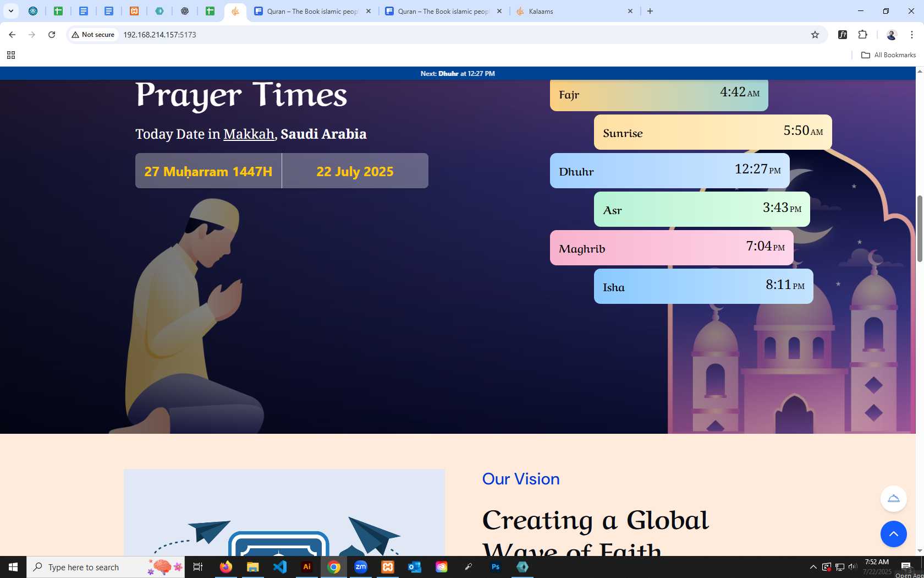Screen dimensions: 924x578
Task: Bookmark this page with star icon
Action: 815,35
